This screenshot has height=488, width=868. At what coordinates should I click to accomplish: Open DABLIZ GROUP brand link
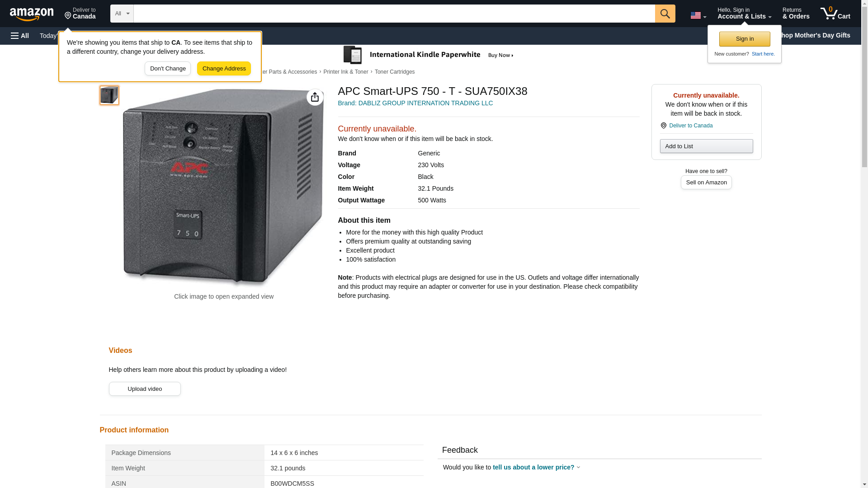tap(415, 103)
